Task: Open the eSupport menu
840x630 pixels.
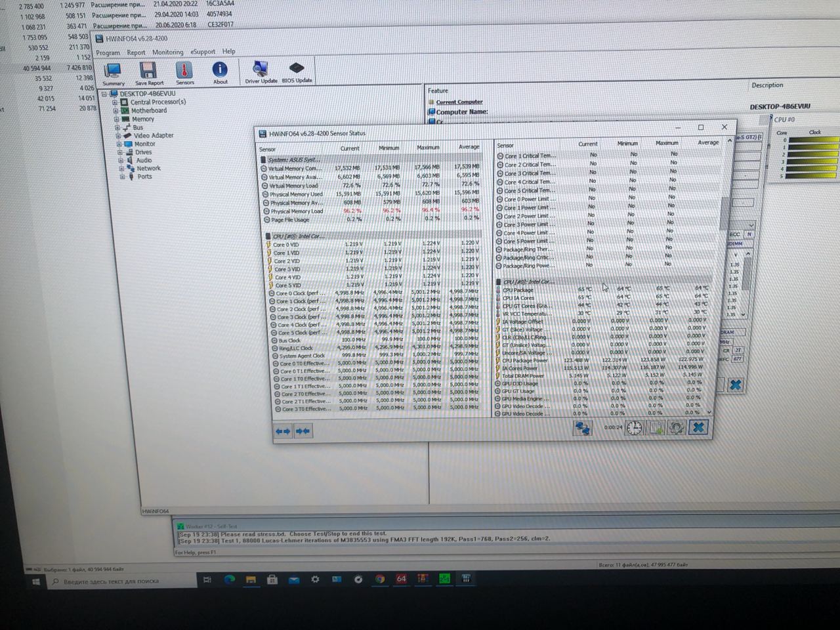Action: [x=203, y=52]
